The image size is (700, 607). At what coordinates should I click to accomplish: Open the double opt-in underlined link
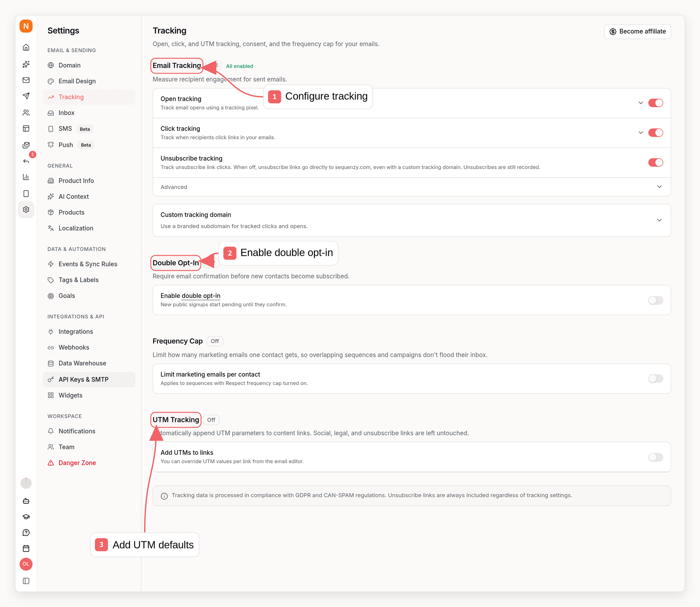click(x=201, y=296)
